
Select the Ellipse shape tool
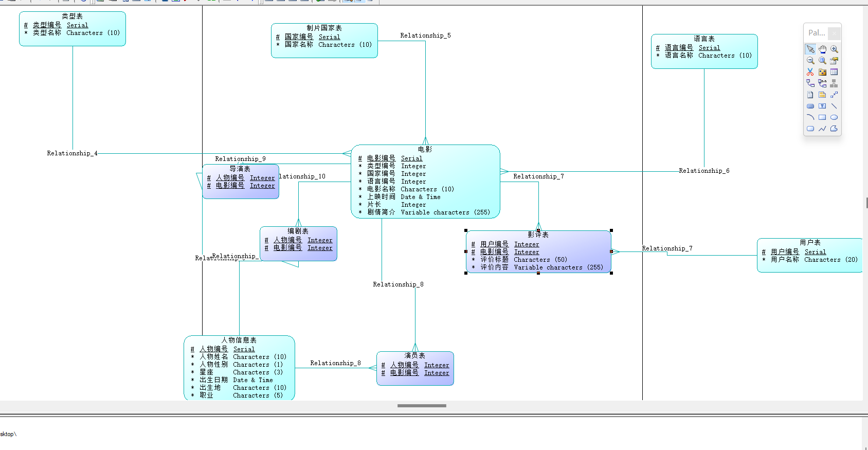click(x=834, y=117)
